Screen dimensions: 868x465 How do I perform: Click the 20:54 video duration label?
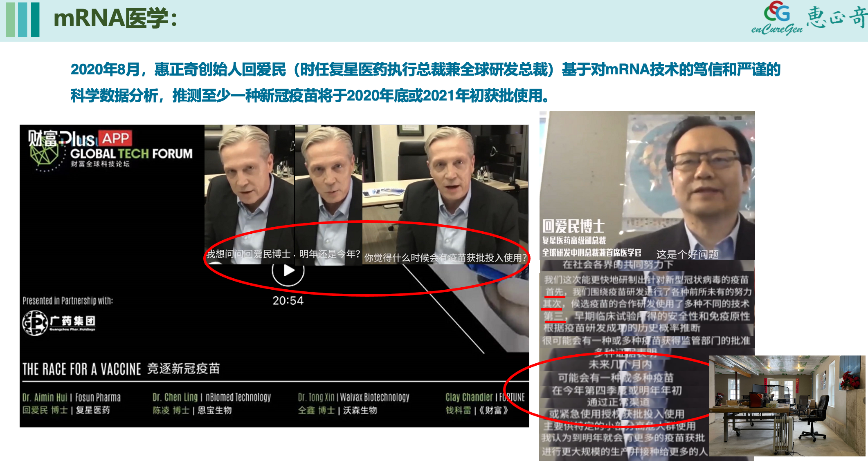pos(288,301)
